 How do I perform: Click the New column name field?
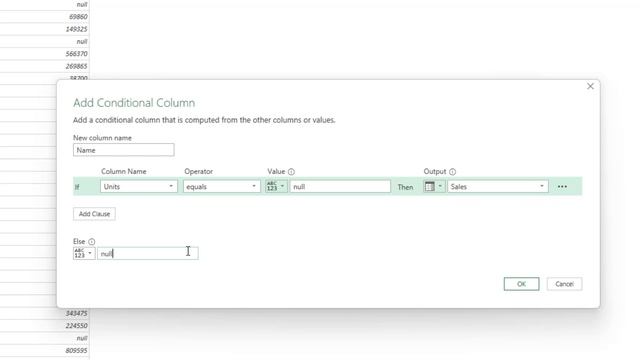pos(124,150)
